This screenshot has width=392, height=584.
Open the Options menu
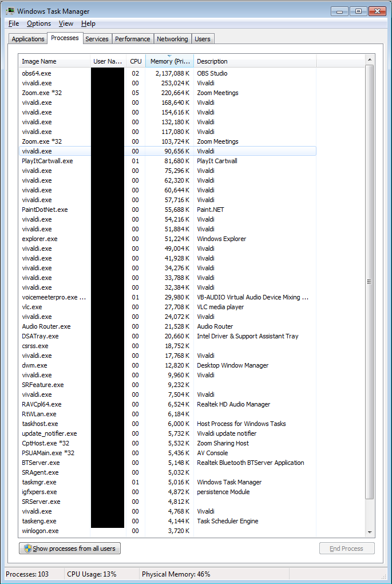point(39,23)
